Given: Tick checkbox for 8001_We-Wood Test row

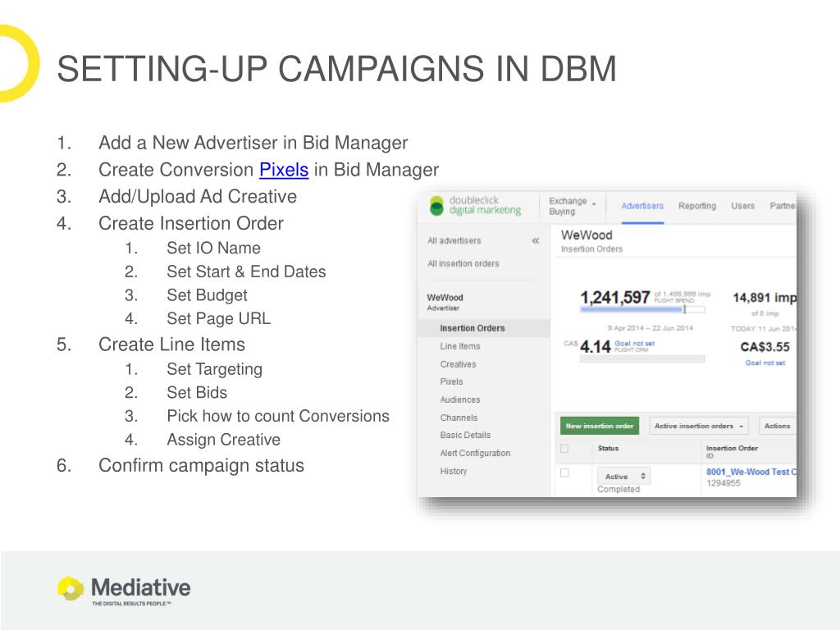Looking at the screenshot, I should (x=564, y=472).
